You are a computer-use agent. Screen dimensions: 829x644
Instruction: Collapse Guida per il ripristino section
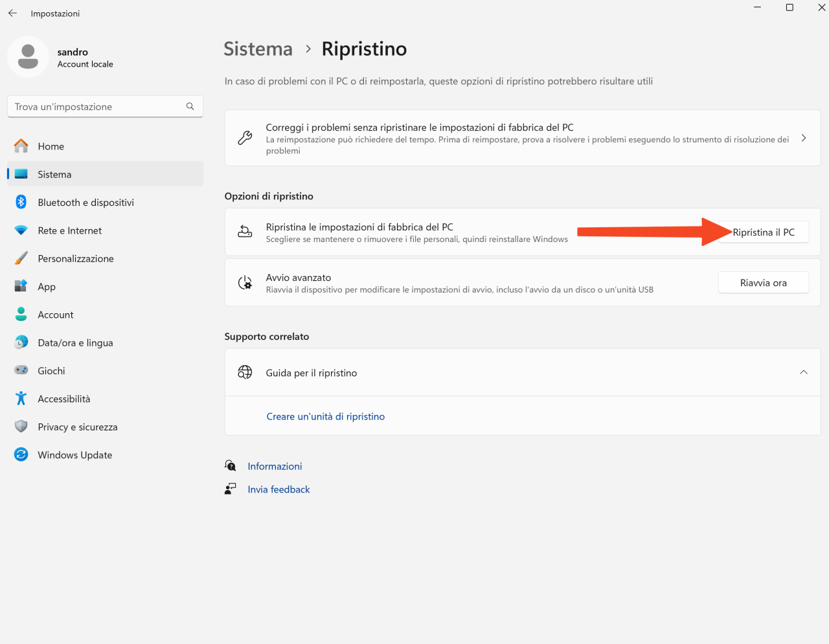click(803, 372)
